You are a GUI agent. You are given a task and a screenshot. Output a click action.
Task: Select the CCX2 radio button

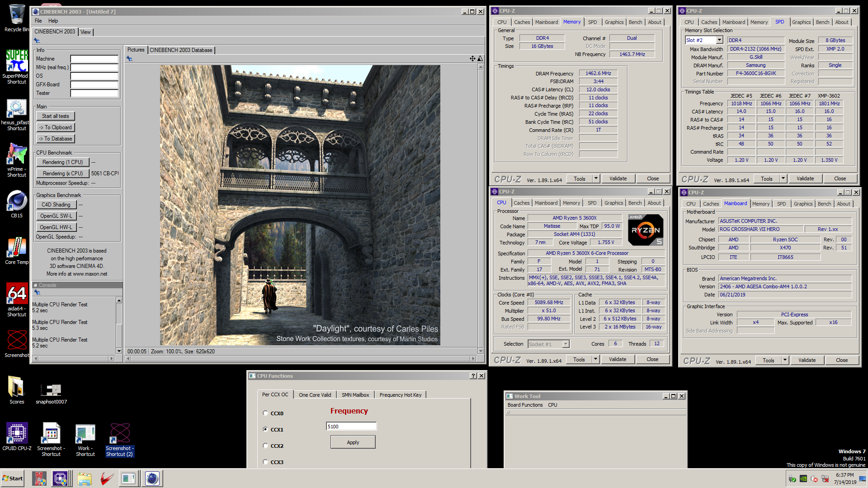[265, 446]
